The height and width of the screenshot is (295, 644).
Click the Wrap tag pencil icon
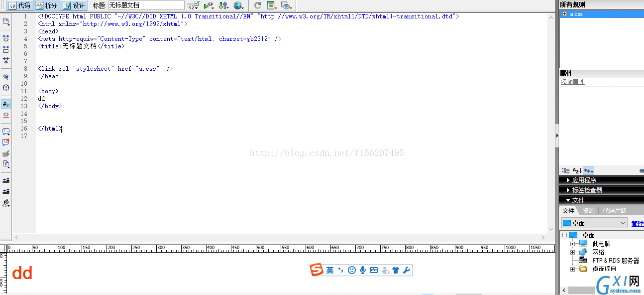pos(6,153)
